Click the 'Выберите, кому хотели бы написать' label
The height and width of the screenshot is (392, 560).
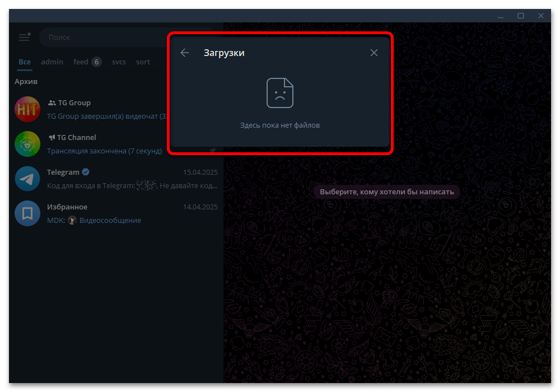click(x=387, y=192)
